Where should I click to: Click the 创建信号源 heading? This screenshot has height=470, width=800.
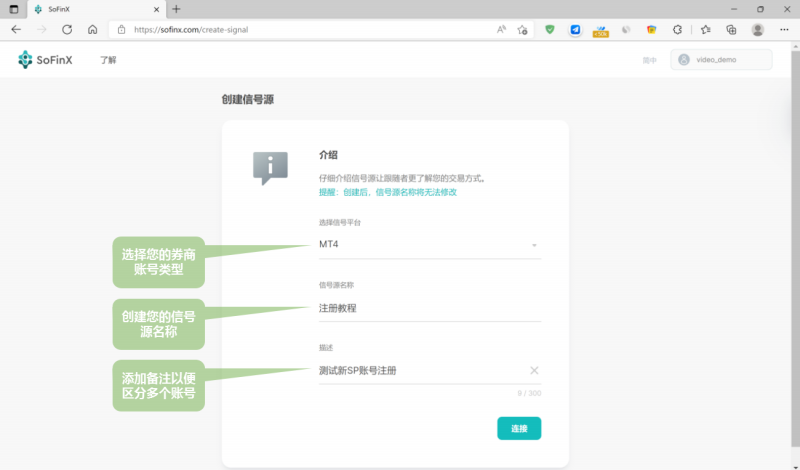click(x=247, y=100)
